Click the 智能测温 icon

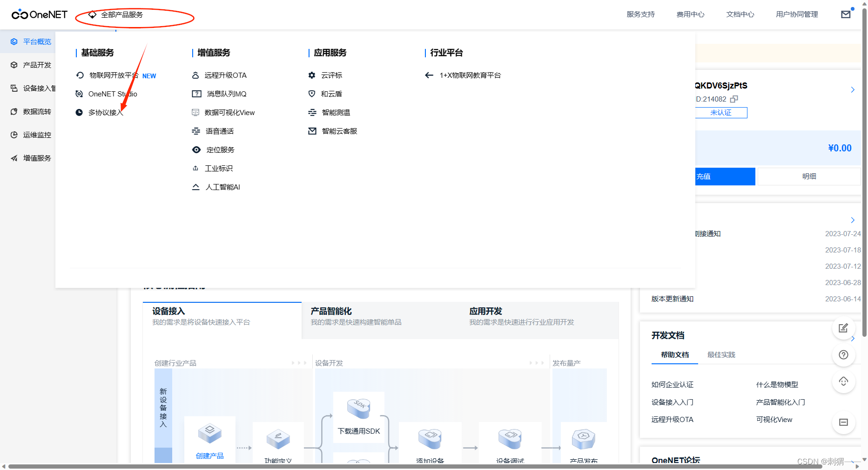[312, 112]
